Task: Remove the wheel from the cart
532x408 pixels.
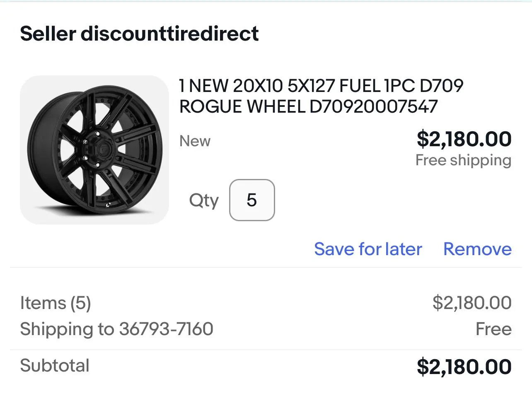Action: [477, 249]
